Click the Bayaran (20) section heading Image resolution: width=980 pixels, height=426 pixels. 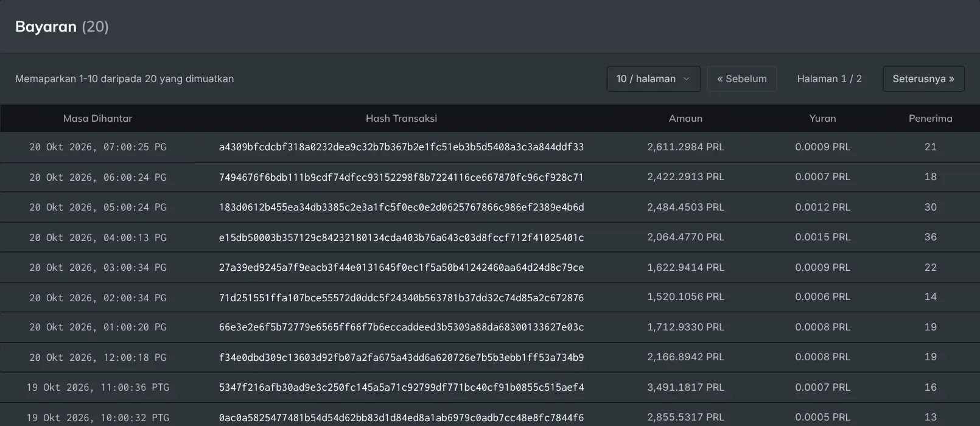[62, 27]
